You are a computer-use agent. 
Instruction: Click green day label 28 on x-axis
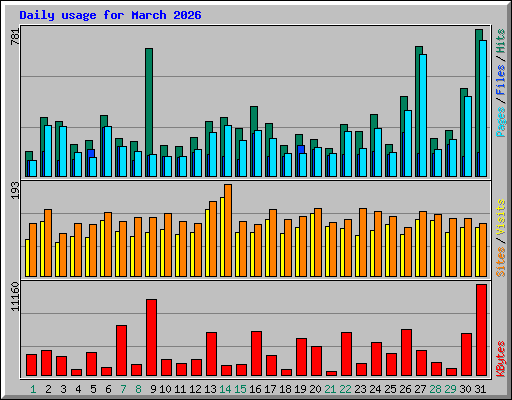435,389
